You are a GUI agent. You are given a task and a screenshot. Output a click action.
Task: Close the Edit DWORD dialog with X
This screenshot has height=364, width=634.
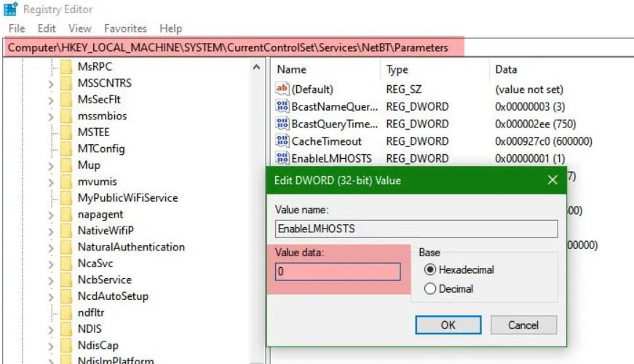pyautogui.click(x=552, y=180)
